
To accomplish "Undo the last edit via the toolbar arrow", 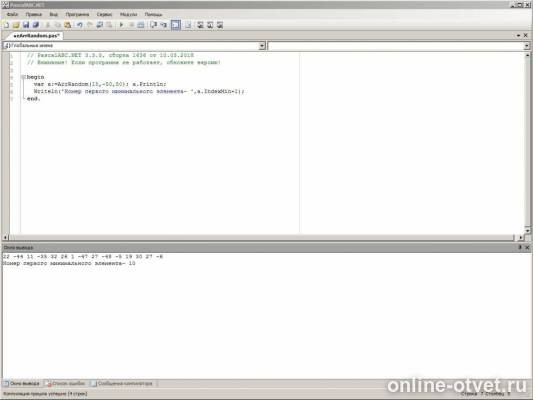I will point(80,25).
